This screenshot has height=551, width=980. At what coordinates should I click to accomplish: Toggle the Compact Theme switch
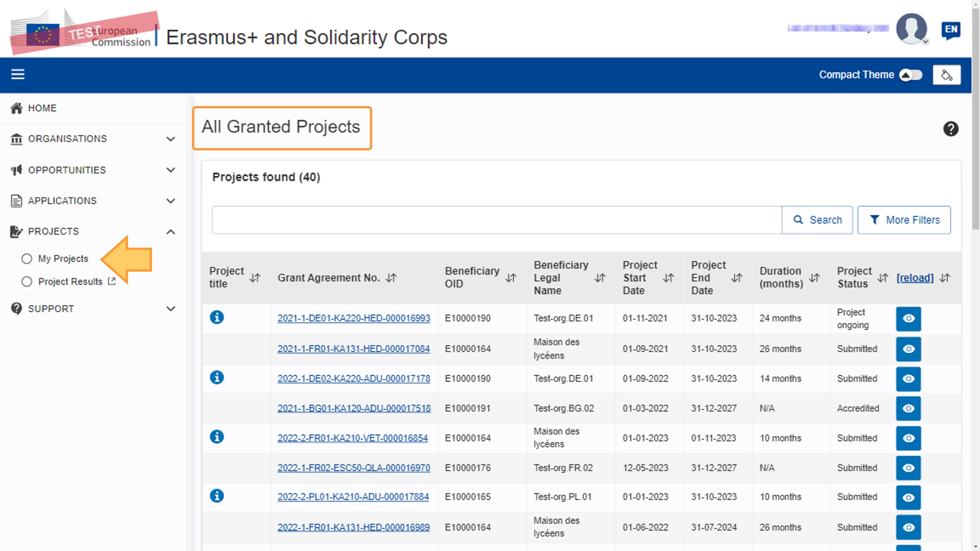pos(911,75)
